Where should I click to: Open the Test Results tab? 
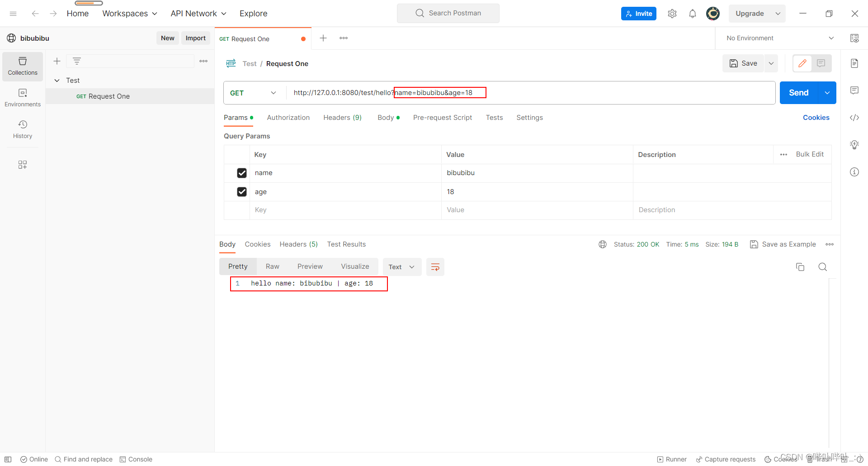[347, 244]
